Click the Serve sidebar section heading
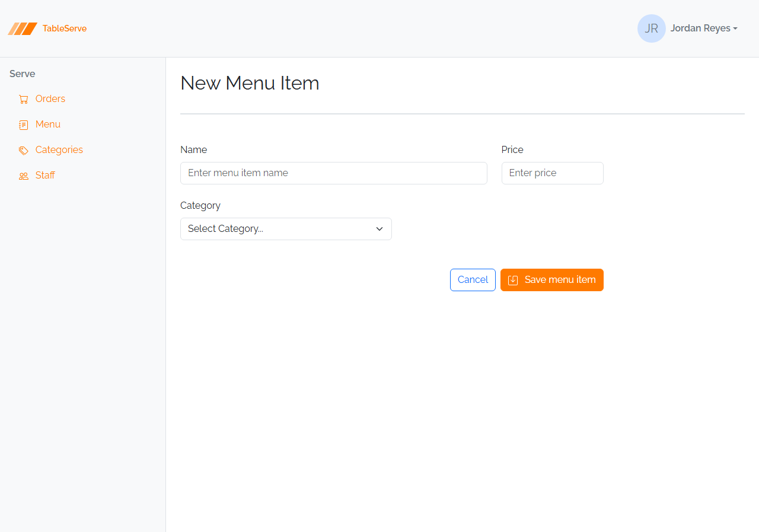 23,74
